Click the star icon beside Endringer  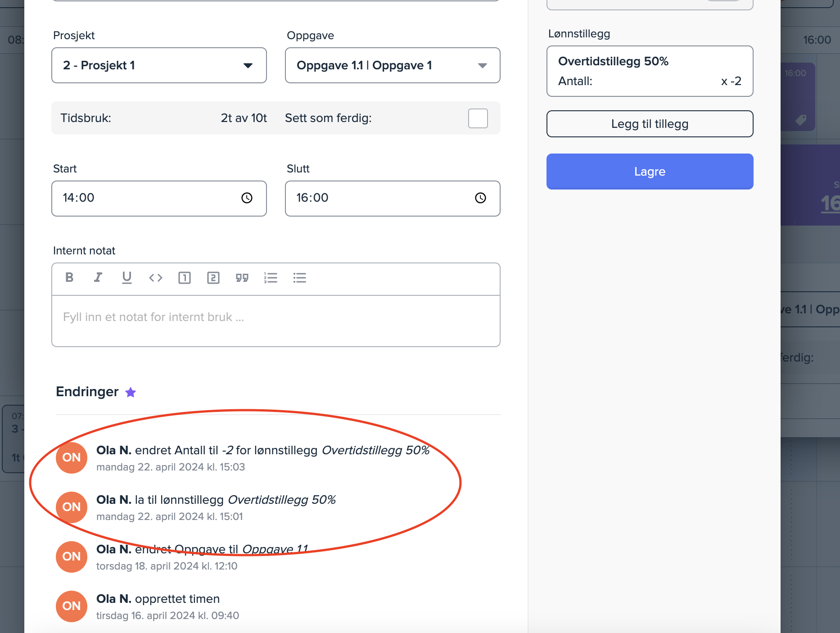[x=131, y=393]
